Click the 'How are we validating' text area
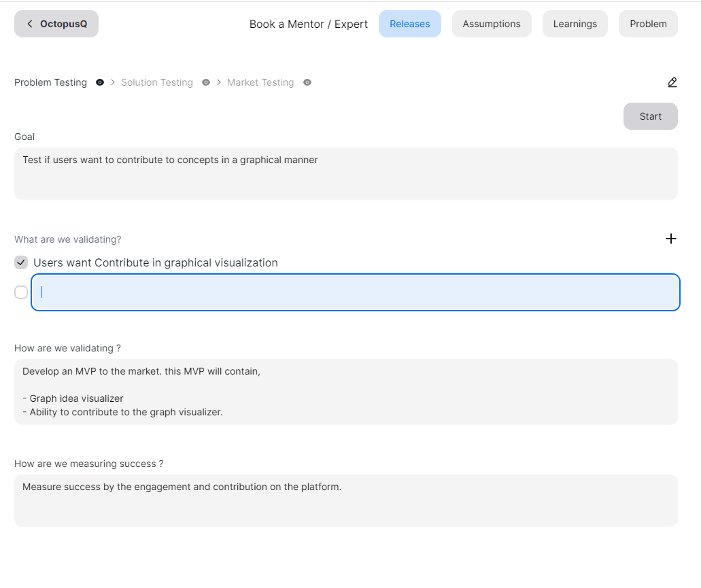The height and width of the screenshot is (588, 701). 345,392
